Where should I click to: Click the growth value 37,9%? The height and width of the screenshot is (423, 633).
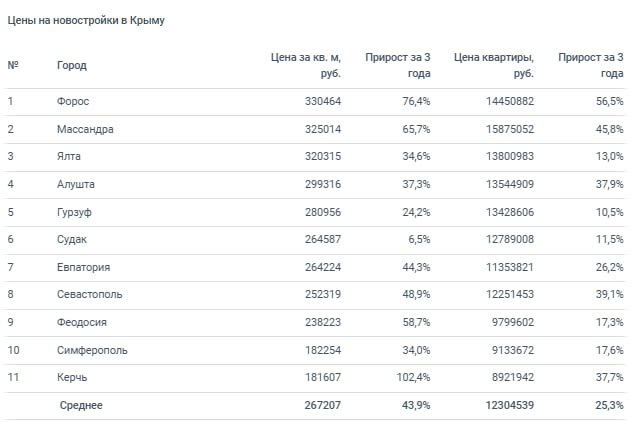click(x=610, y=184)
